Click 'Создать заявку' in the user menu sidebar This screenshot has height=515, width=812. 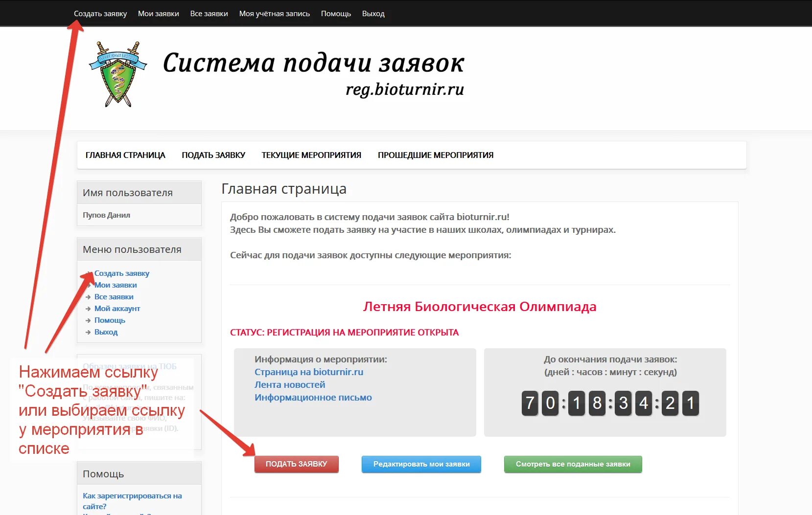(122, 273)
